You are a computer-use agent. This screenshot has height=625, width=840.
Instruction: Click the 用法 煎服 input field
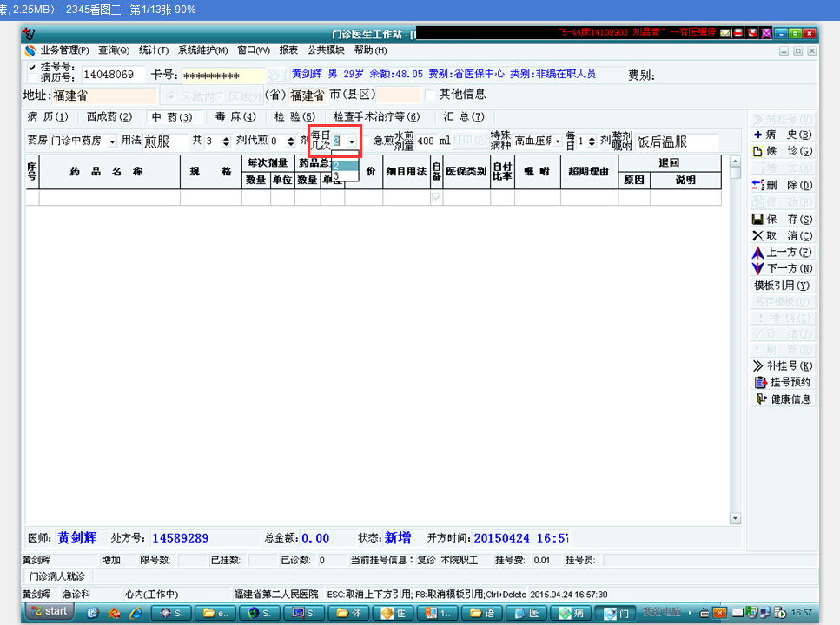point(166,141)
